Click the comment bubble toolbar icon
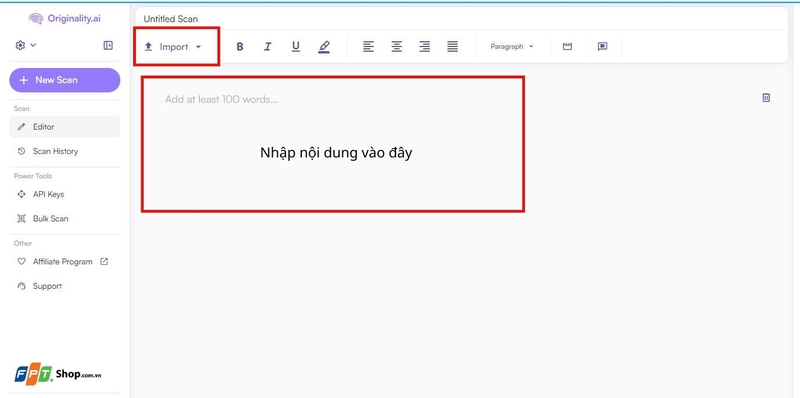 [603, 46]
